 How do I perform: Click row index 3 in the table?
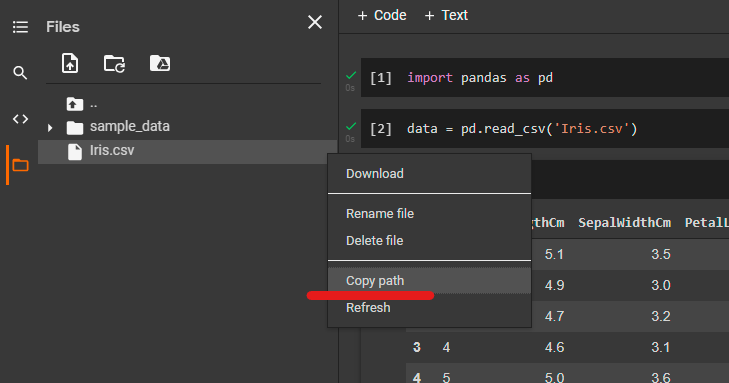(417, 347)
